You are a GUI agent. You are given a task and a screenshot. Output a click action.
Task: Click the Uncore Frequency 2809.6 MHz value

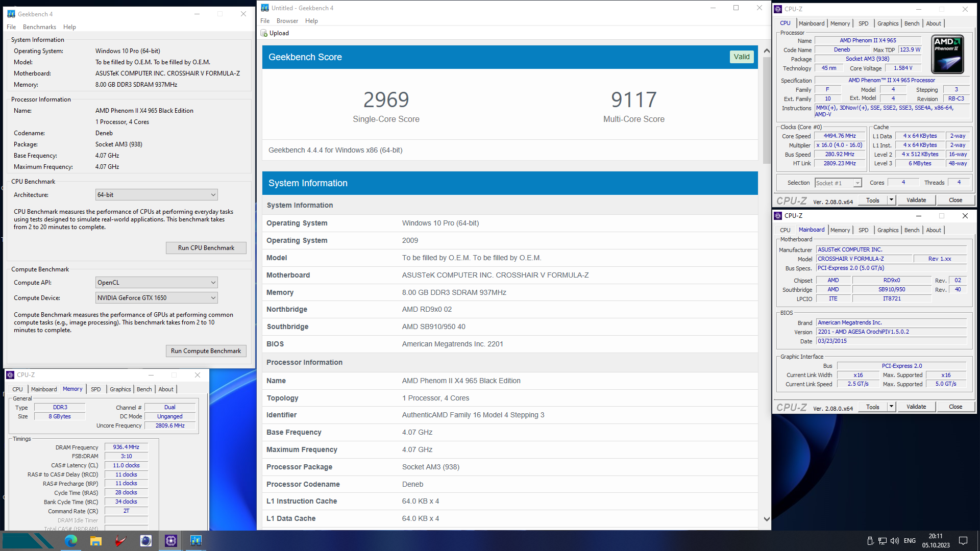pyautogui.click(x=170, y=426)
